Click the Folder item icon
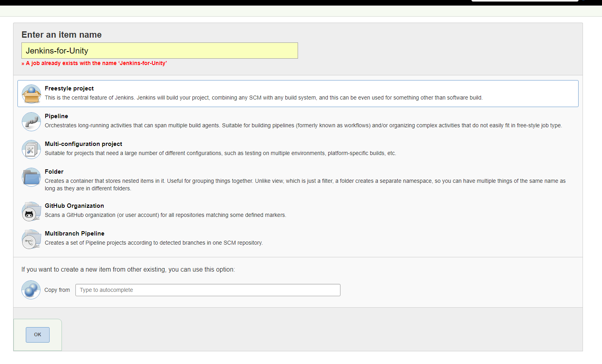 coord(31,177)
